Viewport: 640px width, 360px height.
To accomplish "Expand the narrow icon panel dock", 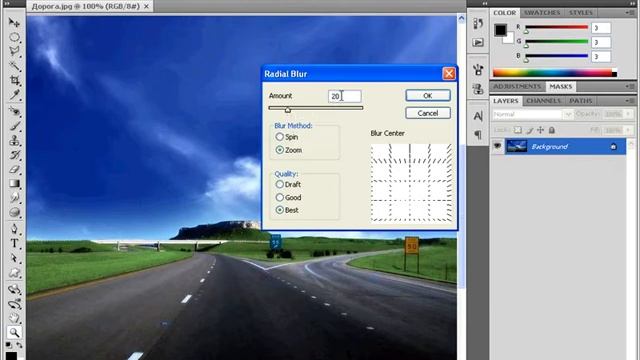I will [485, 3].
